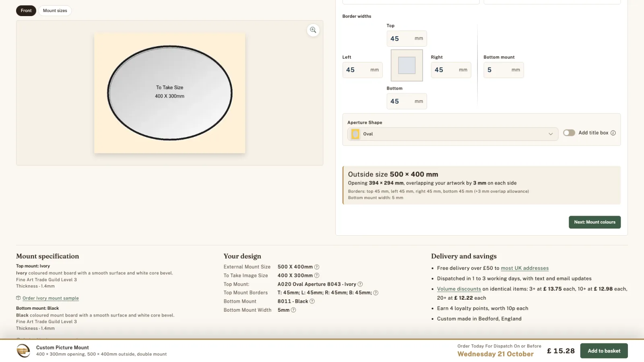Click info icon next to Add title box
This screenshot has width=644, height=362.
point(613,133)
